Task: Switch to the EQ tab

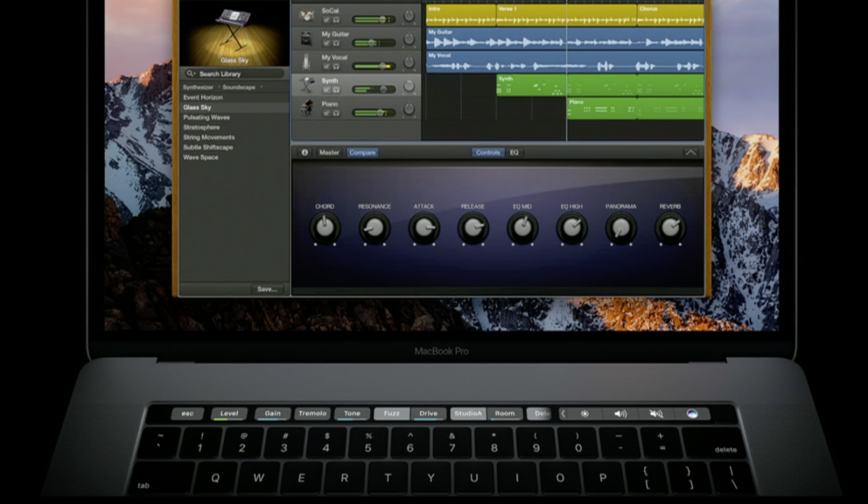Action: pos(514,152)
